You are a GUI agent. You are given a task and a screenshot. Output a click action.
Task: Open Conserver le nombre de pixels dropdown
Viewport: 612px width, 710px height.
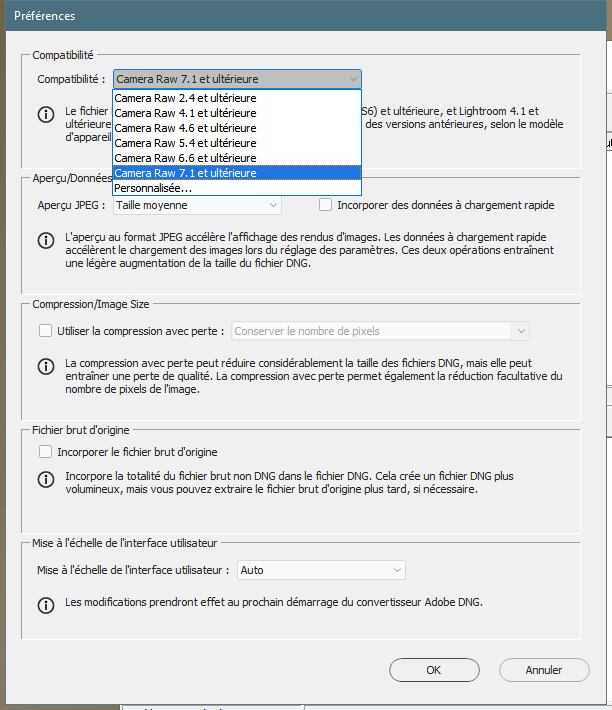tap(380, 331)
